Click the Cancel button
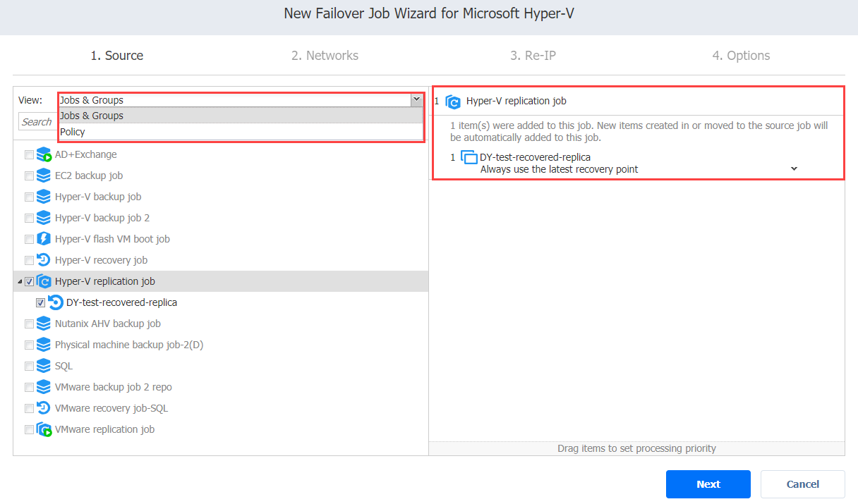 803,484
